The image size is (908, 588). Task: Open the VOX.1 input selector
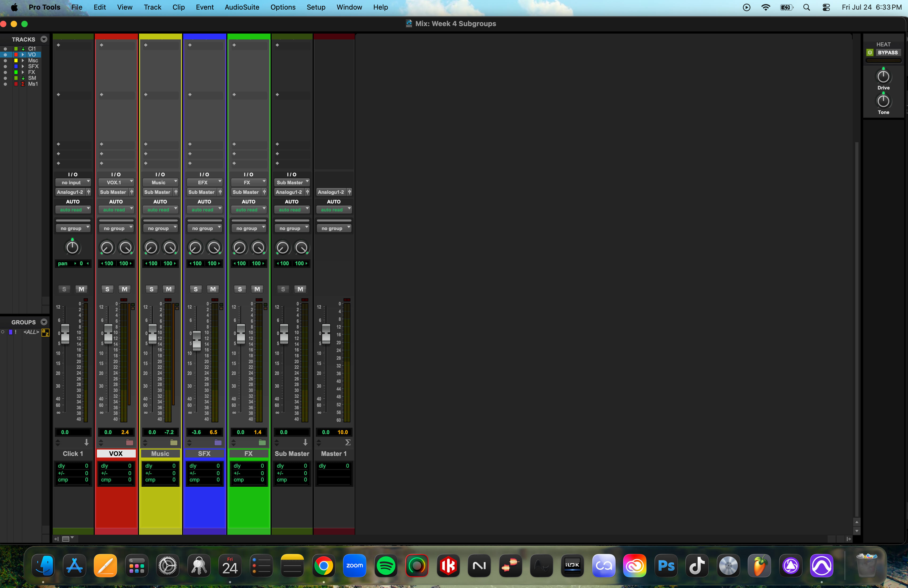(x=116, y=182)
